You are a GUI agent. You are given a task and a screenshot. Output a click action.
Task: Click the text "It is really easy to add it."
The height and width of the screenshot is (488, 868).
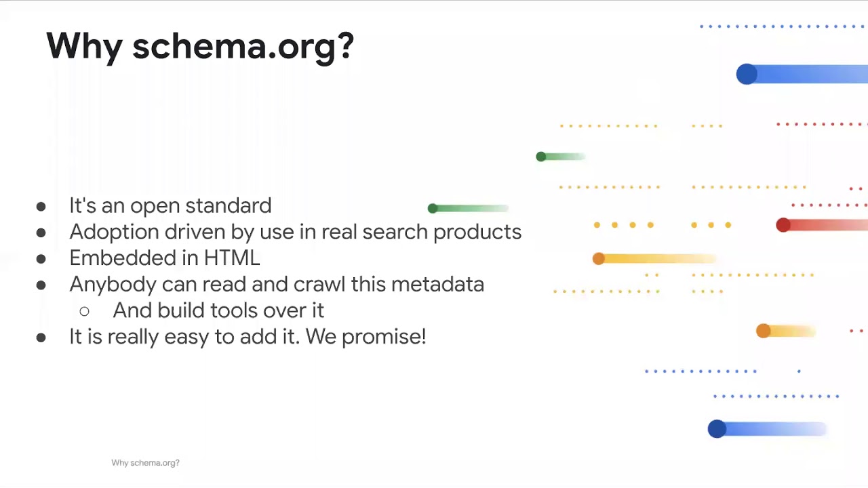point(184,337)
